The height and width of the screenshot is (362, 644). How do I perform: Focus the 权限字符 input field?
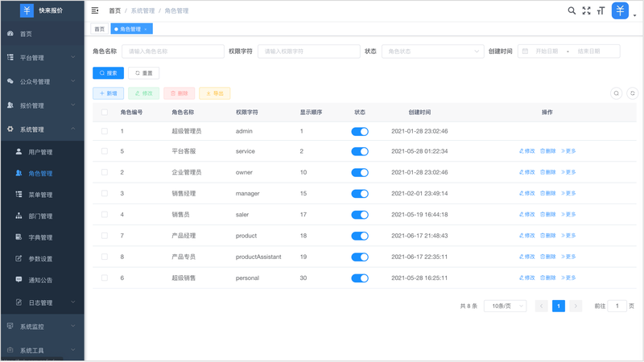(309, 51)
